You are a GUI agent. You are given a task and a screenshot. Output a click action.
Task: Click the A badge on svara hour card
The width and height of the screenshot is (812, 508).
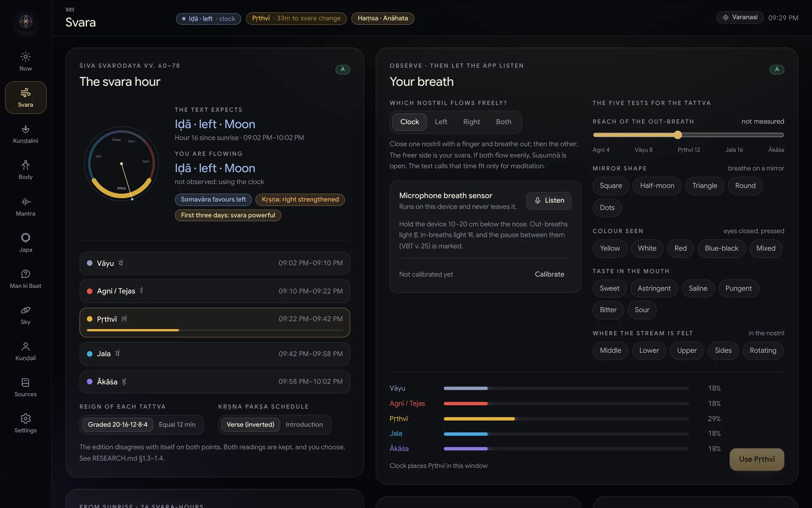tap(343, 69)
